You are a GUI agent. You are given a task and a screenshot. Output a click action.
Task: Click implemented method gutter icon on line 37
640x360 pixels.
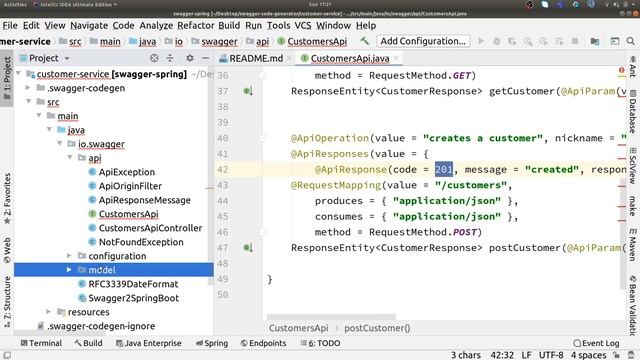pos(248,91)
